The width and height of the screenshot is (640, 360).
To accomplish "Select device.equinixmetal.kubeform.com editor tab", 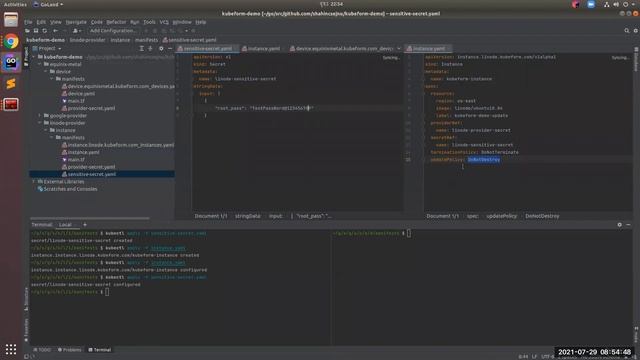I will pyautogui.click(x=342, y=49).
